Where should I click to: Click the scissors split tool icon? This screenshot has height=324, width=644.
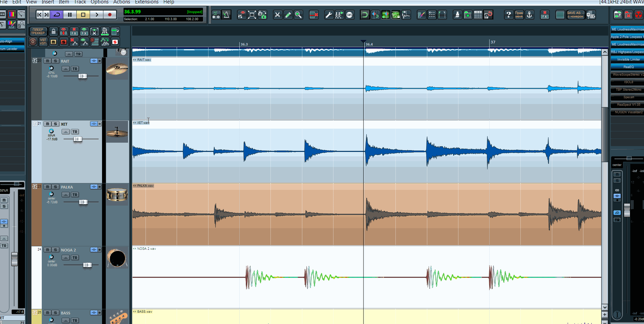pyautogui.click(x=277, y=15)
